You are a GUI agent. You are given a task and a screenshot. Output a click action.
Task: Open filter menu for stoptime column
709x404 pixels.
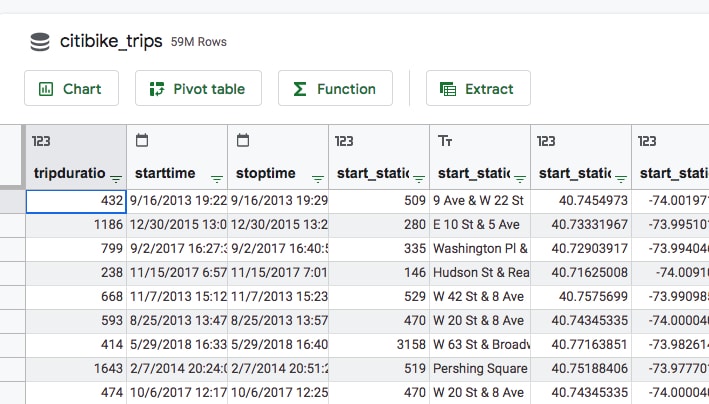[x=318, y=179]
